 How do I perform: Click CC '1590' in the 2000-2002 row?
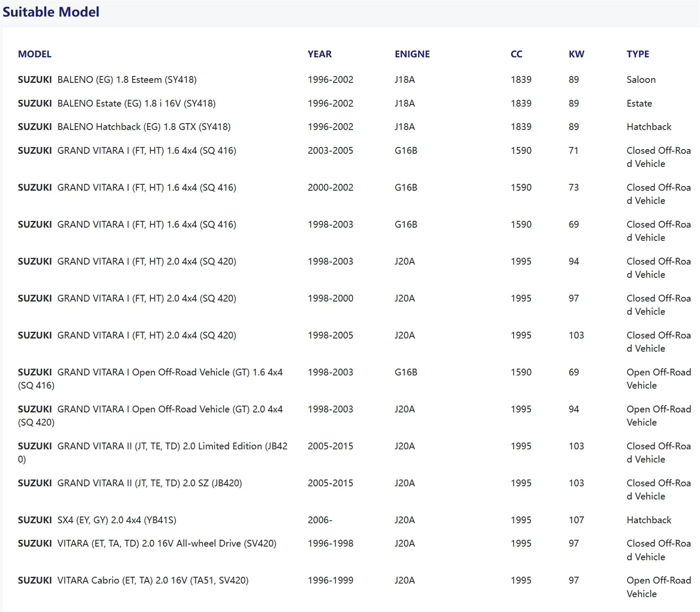pos(521,188)
